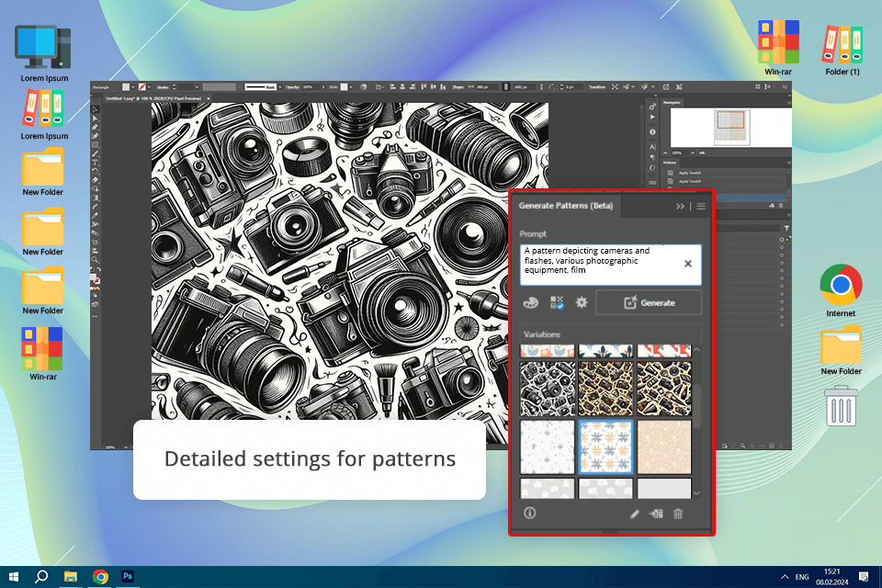Select the orange cameras variation thumbnail
Screen dimensions: 882x588
pos(663,389)
